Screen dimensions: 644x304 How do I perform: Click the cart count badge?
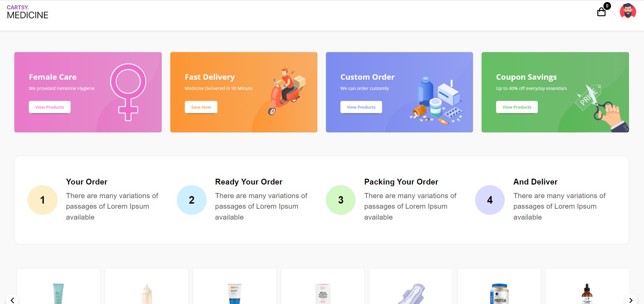coord(607,6)
